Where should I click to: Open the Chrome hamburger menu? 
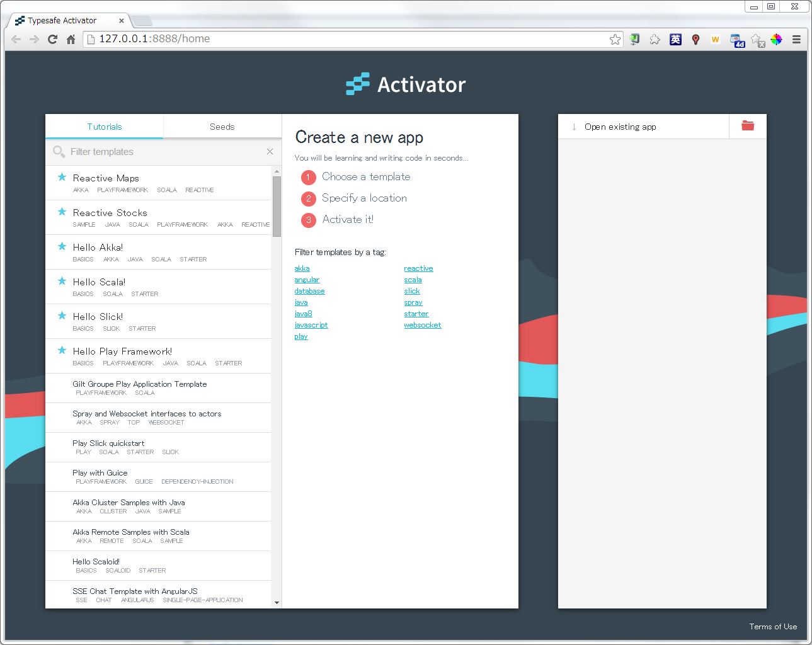click(x=797, y=38)
